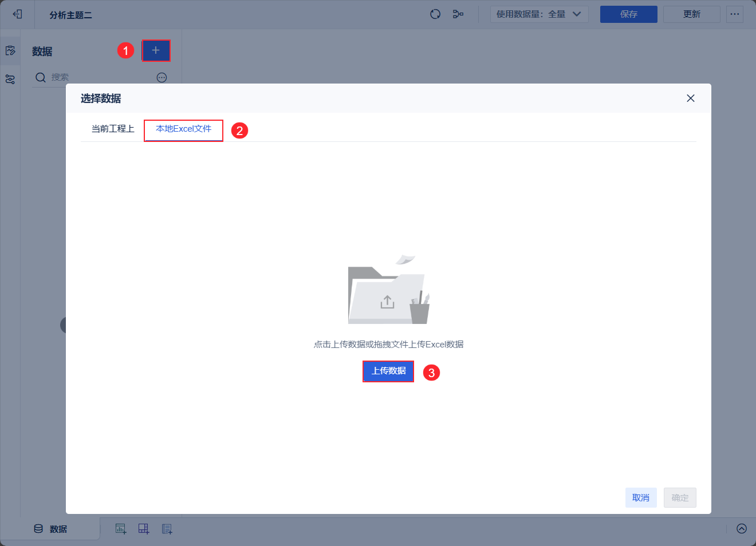
Task: Open the circled ellipsis menu beside search
Action: tap(162, 77)
